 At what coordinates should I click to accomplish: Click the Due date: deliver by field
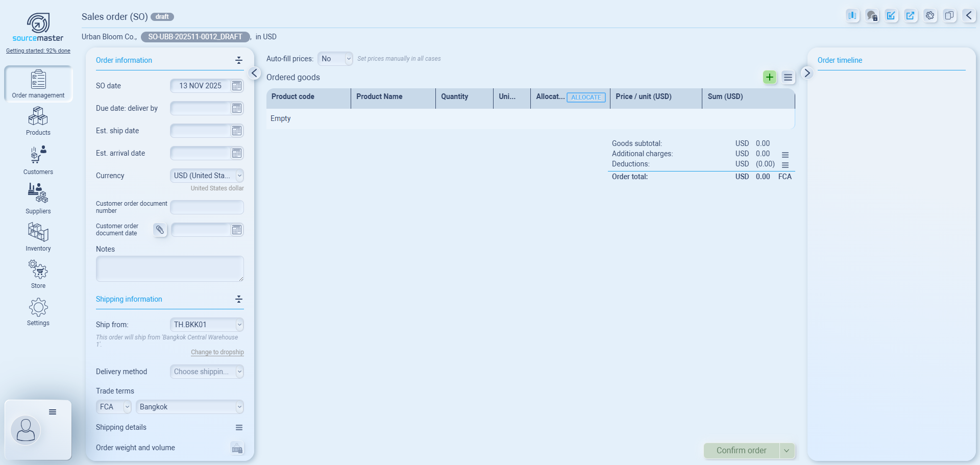pyautogui.click(x=200, y=108)
